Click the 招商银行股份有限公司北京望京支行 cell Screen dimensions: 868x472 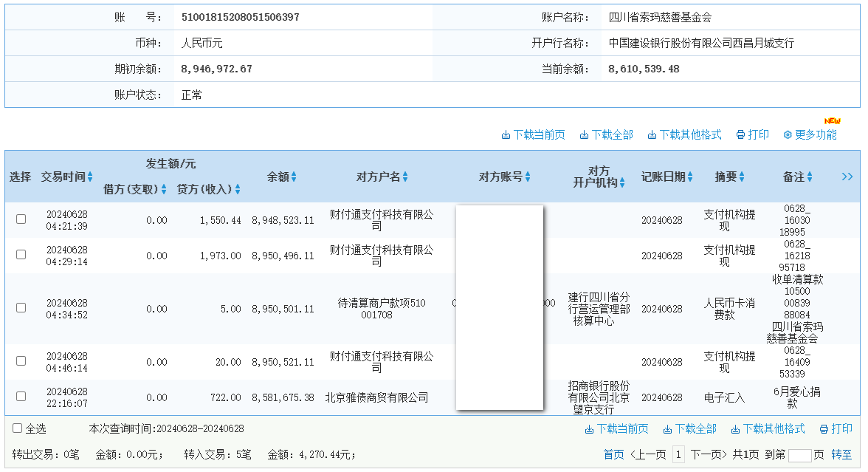click(599, 397)
